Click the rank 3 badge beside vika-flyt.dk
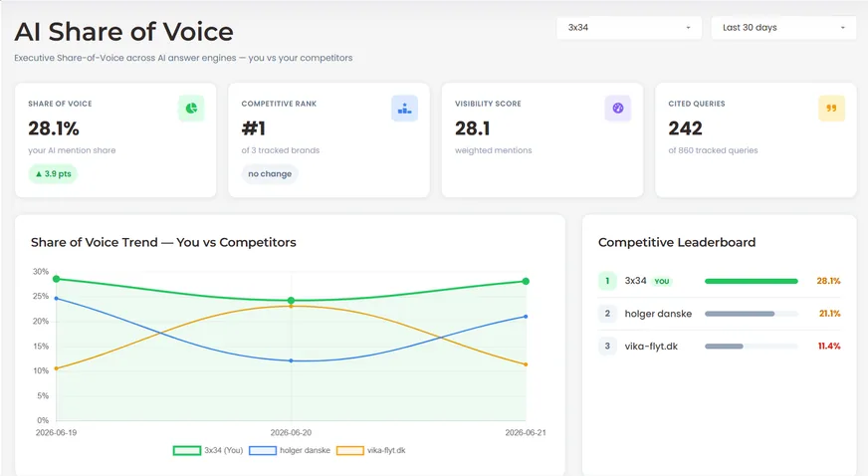This screenshot has height=476, width=868. coord(607,347)
